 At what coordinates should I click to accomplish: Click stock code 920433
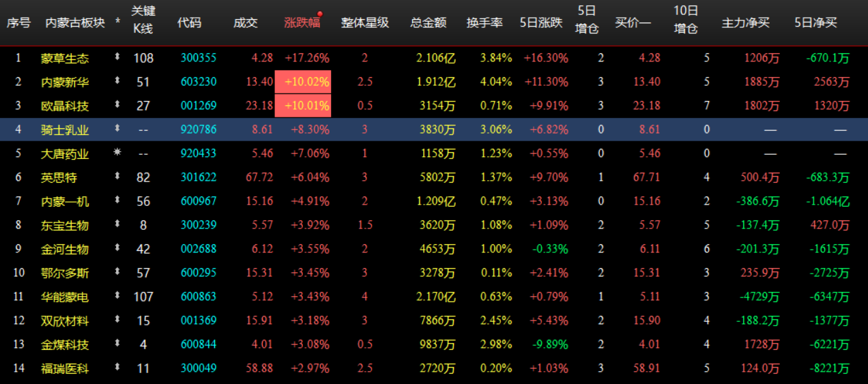[199, 153]
